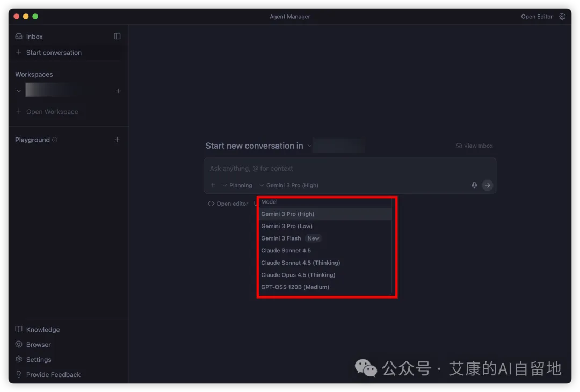580x392 pixels.
Task: Click Open Editor in the title bar
Action: (x=536, y=17)
